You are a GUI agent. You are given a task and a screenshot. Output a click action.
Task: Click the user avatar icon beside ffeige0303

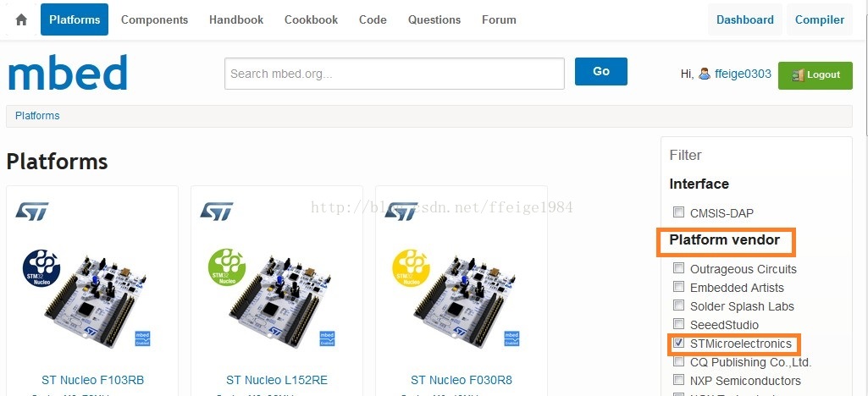[705, 74]
